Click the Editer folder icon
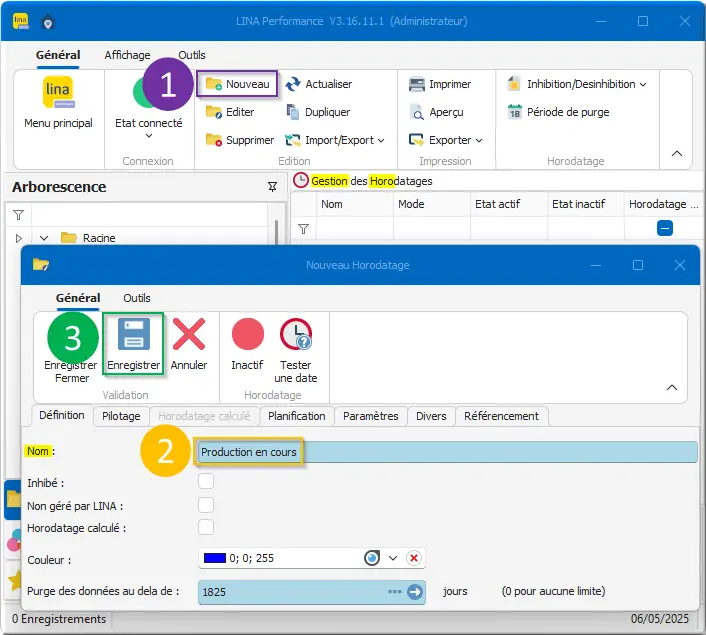This screenshot has width=706, height=635. (x=213, y=112)
